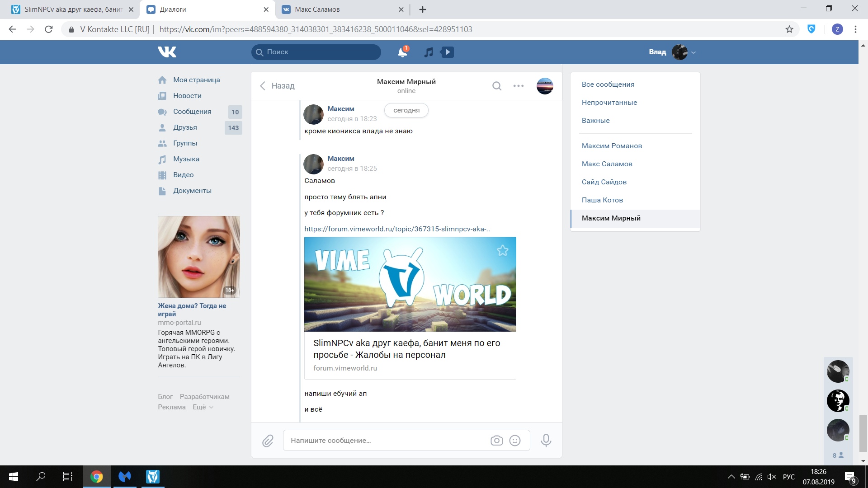This screenshot has width=868, height=488.
Task: Open the Chrome three-dot menu
Action: [x=855, y=29]
